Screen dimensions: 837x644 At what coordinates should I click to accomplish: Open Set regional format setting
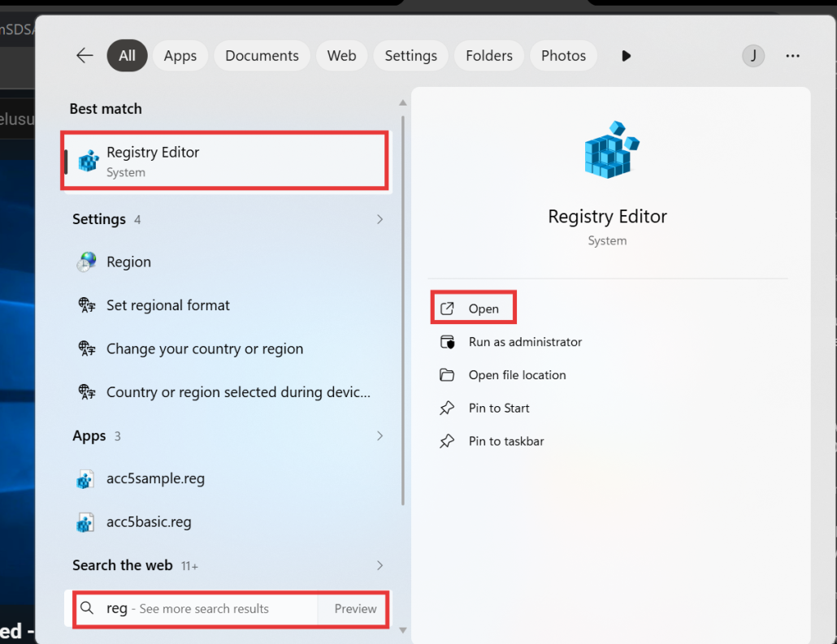(228, 305)
